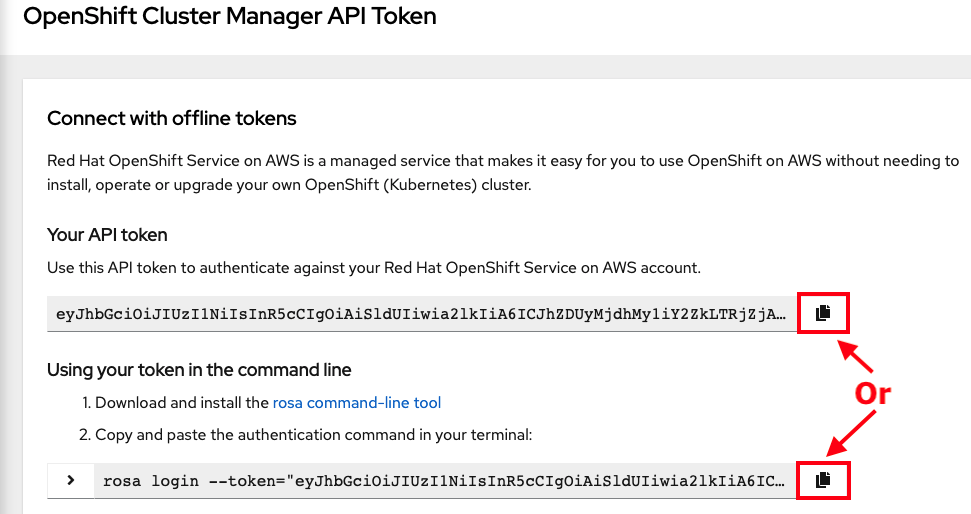Expand the rosa login command block

click(71, 480)
